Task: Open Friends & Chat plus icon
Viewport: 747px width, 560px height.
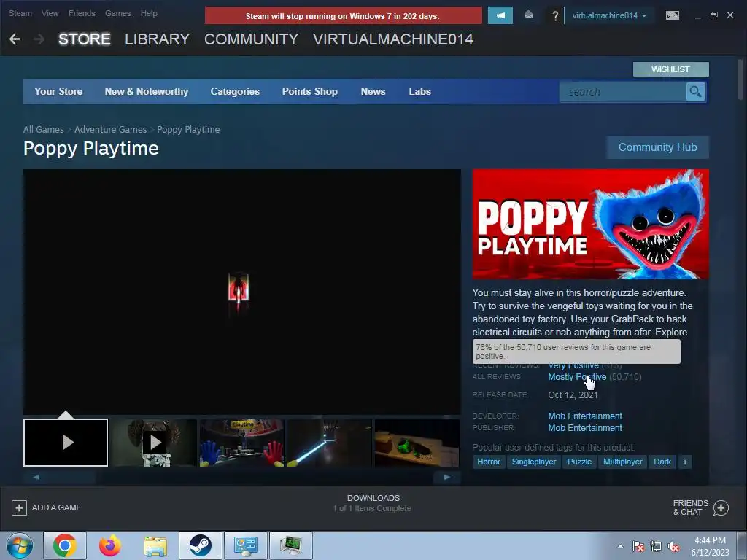Action: 721,507
